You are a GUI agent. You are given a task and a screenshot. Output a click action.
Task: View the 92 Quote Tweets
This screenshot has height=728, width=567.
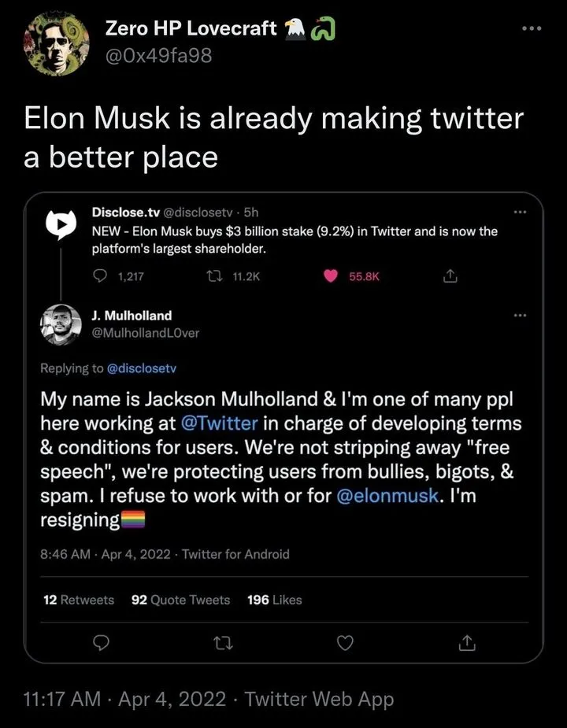(x=180, y=600)
